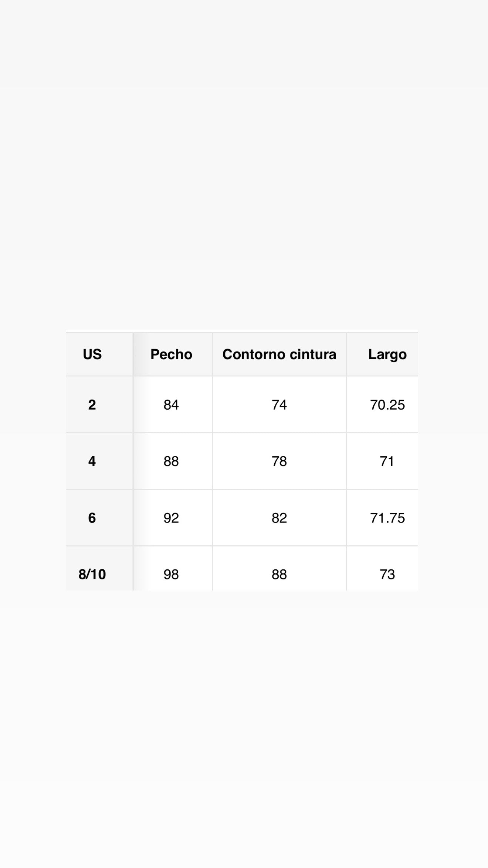Screen dimensions: 488x868
Task: Click the Contorno cintura value 82 cell
Action: 279,518
